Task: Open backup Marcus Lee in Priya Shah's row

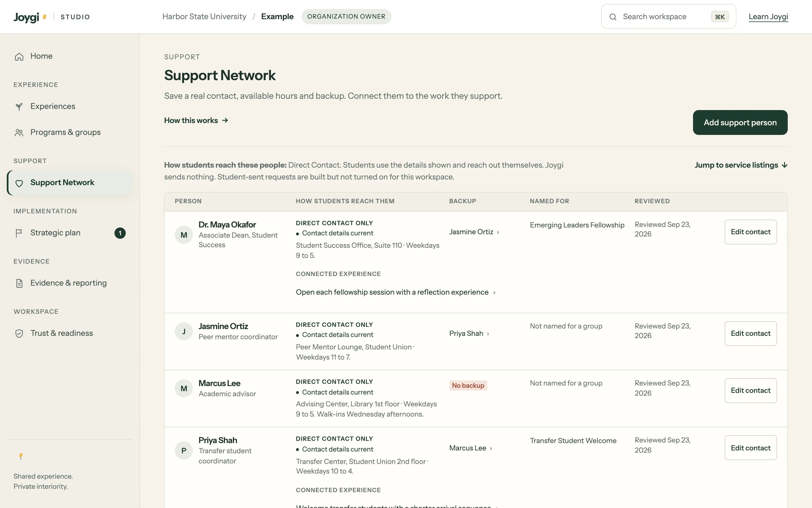Action: pos(470,448)
